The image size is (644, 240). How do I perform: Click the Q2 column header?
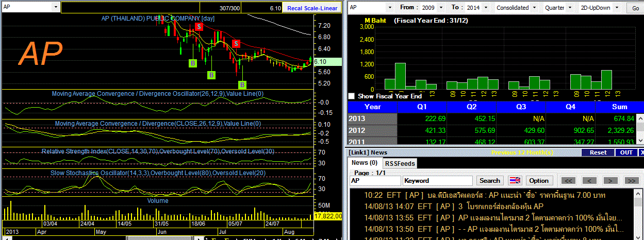click(x=471, y=107)
